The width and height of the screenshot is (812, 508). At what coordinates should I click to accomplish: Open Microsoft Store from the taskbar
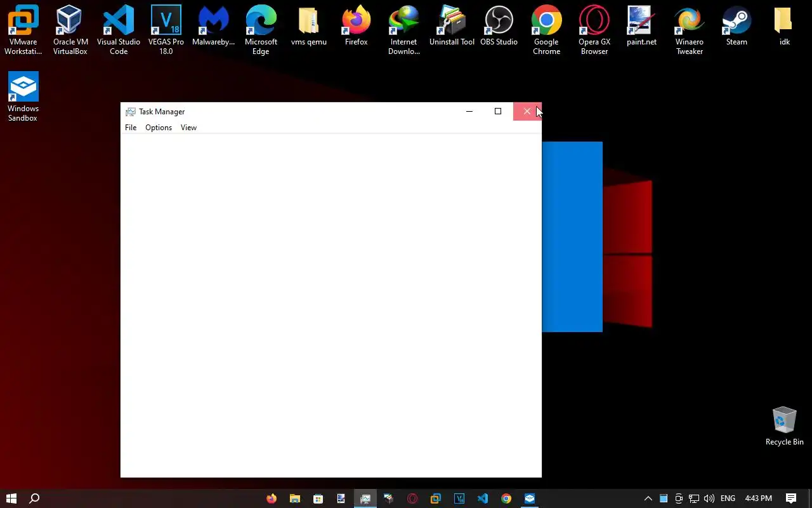pos(318,498)
